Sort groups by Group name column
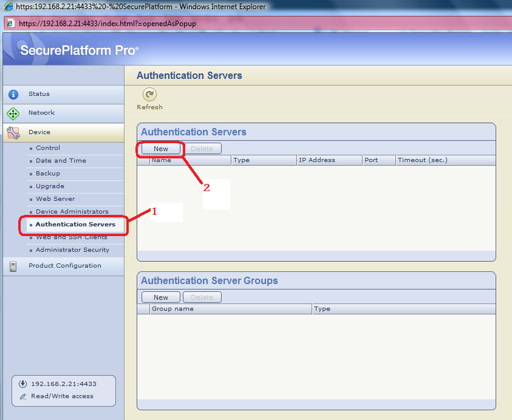 point(231,309)
